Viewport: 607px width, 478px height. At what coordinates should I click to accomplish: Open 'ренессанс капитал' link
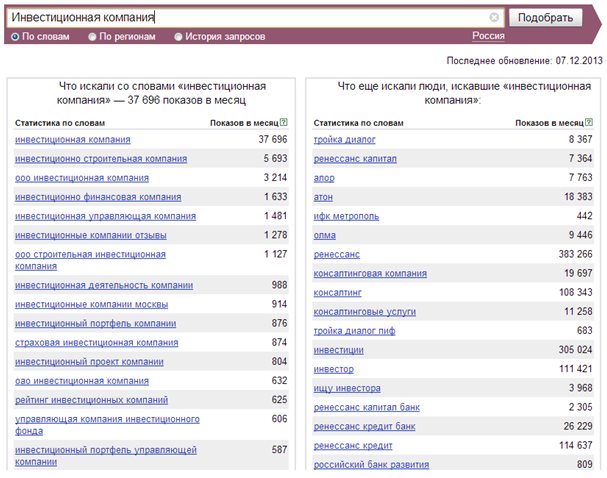click(355, 159)
